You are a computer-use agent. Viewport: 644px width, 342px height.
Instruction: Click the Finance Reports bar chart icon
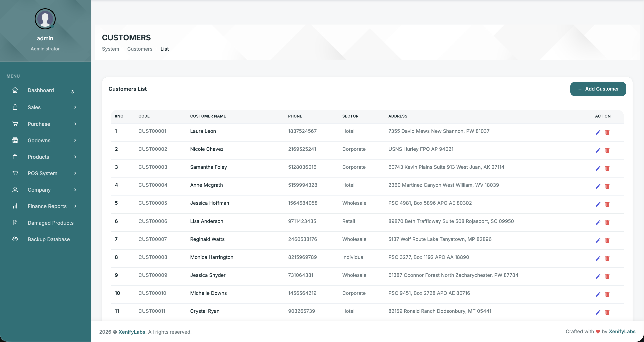click(15, 206)
